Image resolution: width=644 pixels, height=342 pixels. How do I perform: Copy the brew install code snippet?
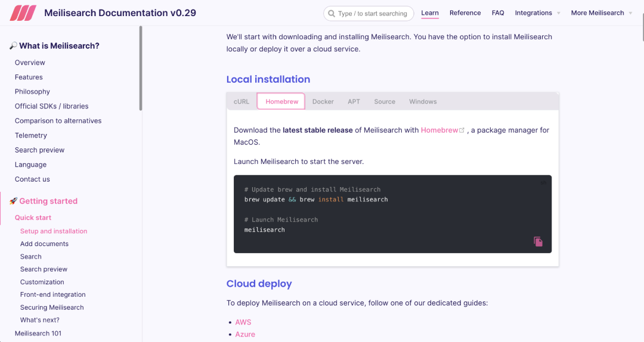click(538, 241)
